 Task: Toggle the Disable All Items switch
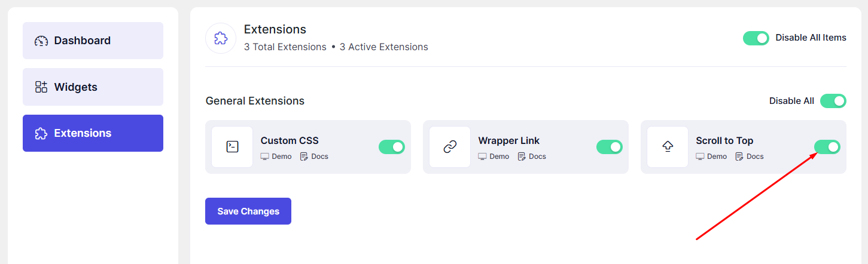coord(756,38)
